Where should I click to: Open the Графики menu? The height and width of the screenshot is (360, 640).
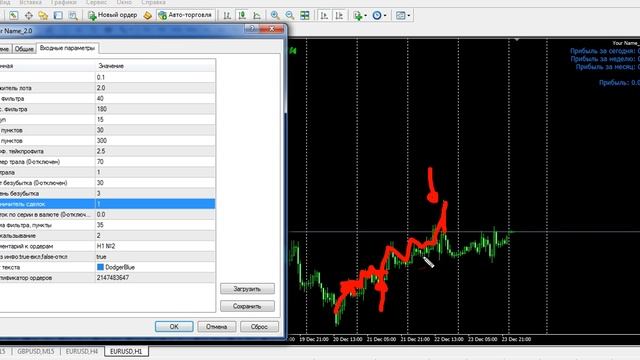(x=63, y=2)
